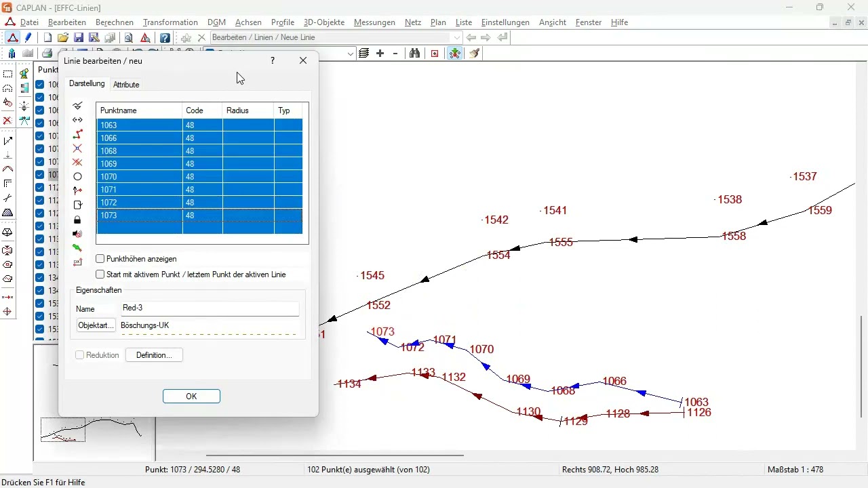Click the layer stack icon in toolbar
Image resolution: width=868 pixels, height=488 pixels.
364,54
